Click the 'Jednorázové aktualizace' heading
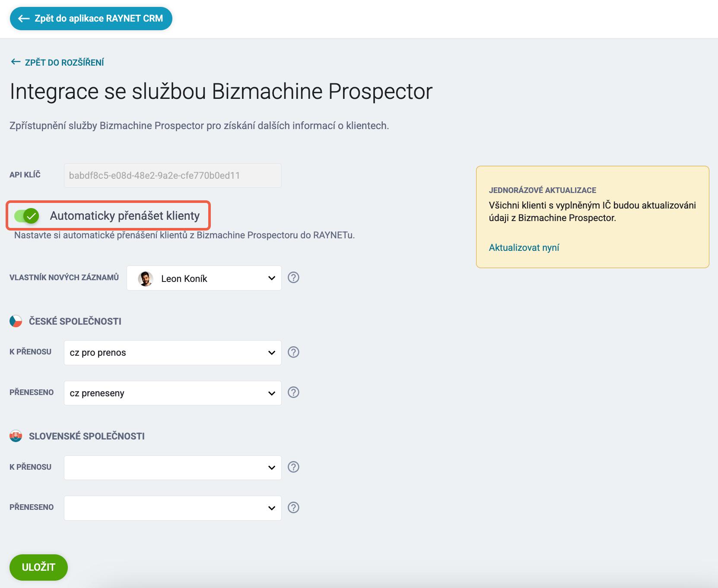 (x=543, y=190)
